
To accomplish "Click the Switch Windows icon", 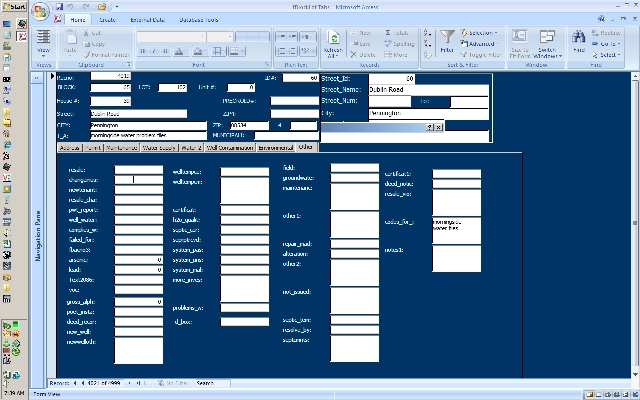I will pyautogui.click(x=547, y=43).
